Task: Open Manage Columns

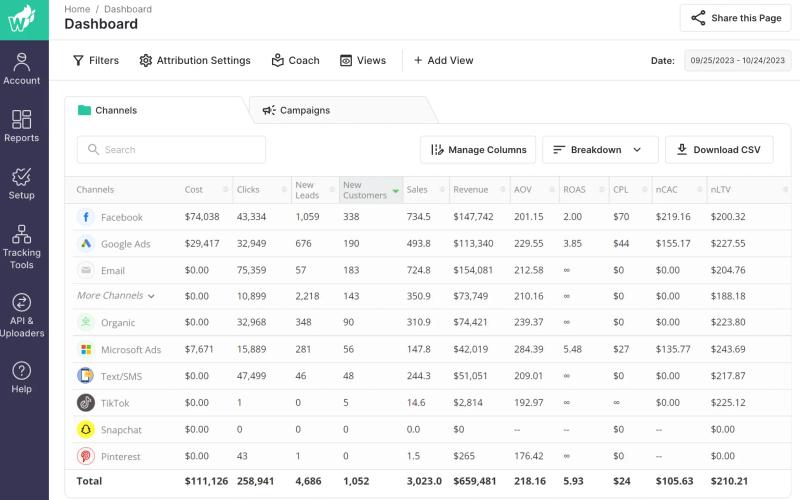Action: click(x=478, y=149)
